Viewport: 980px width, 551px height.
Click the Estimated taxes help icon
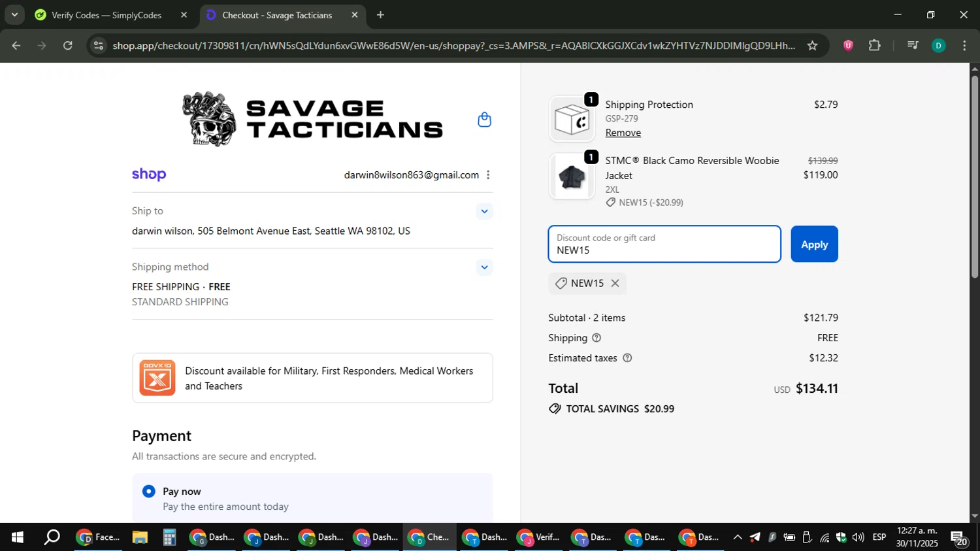tap(627, 358)
